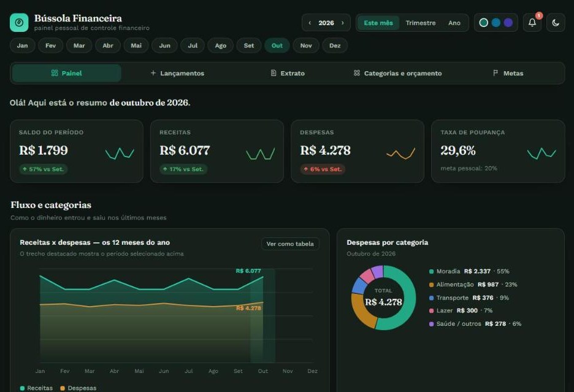574x392 pixels.
Task: Click Despesas card orange sparkline
Action: pos(401,153)
